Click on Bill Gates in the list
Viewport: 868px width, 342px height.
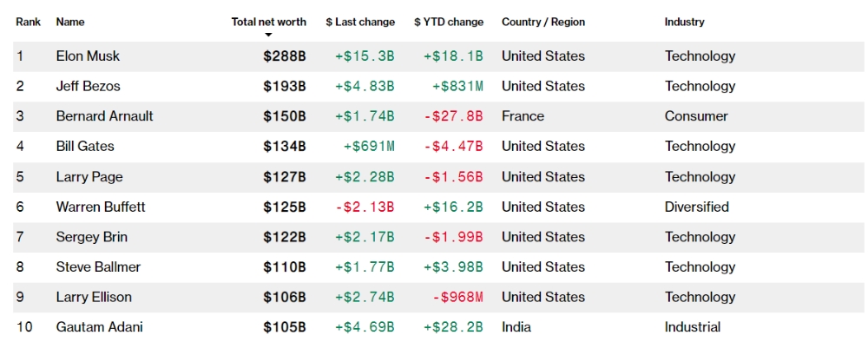pos(85,146)
